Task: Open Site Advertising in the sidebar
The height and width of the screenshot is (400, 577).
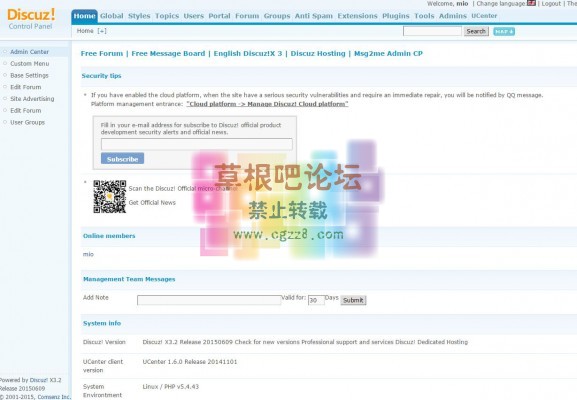Action: click(x=32, y=99)
